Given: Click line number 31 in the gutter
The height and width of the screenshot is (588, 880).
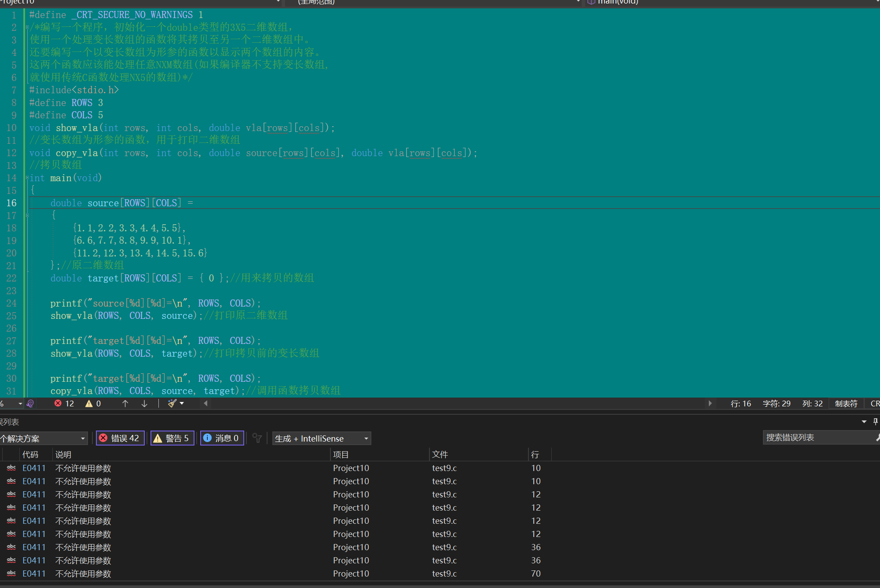Looking at the screenshot, I should click(x=11, y=391).
